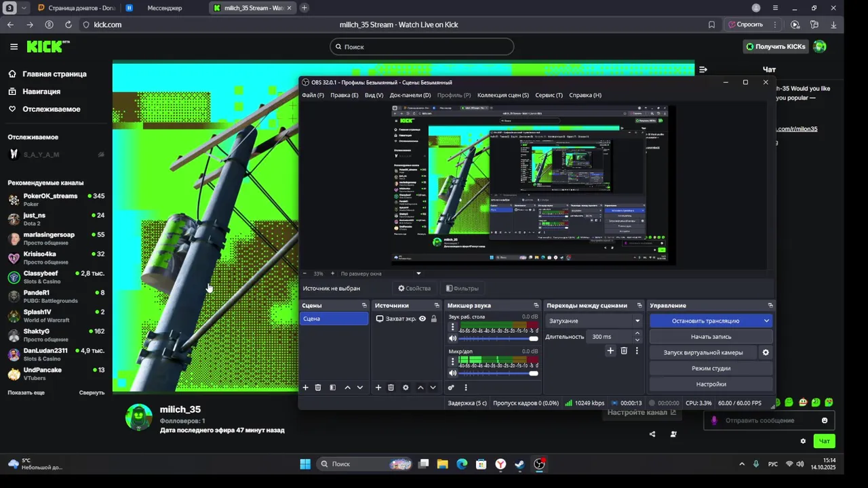Undock the Сцены panel
868x488 pixels.
(x=364, y=306)
